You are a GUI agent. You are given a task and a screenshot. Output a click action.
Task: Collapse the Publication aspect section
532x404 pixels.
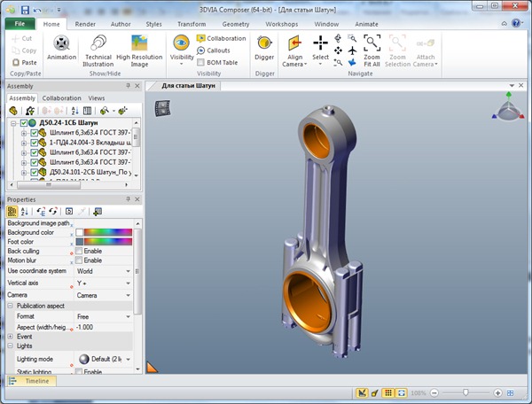[x=10, y=306]
